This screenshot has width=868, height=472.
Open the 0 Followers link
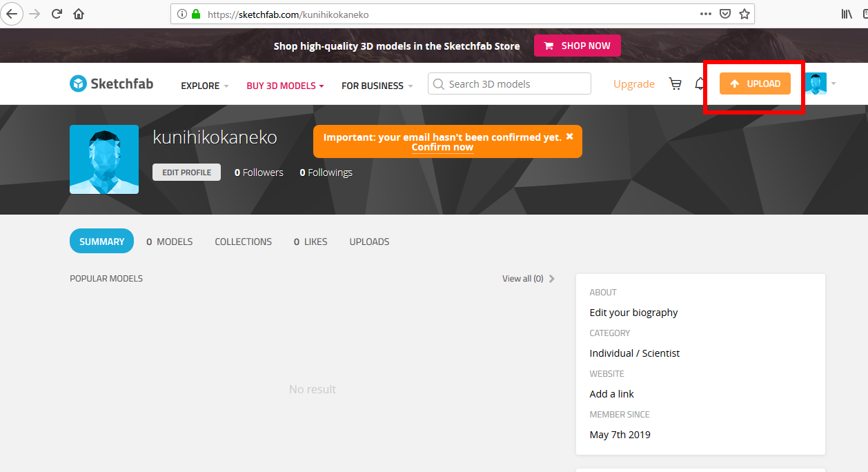(x=259, y=173)
